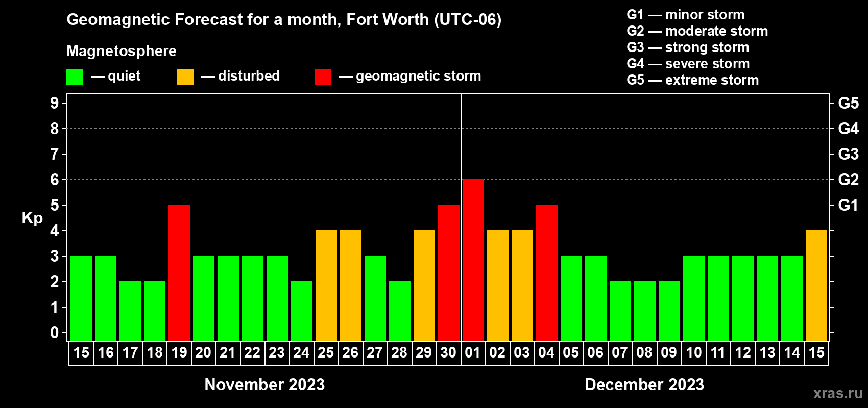Select the green bar for November 24

tap(302, 311)
